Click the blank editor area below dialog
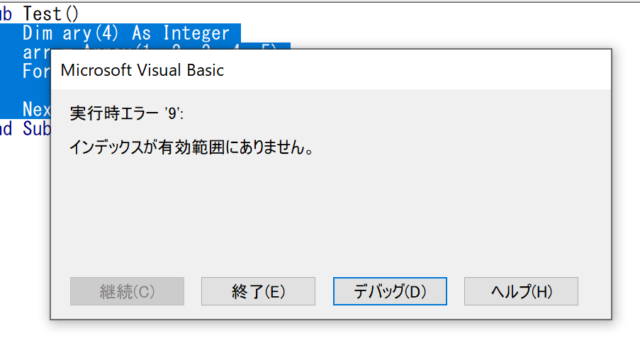Image resolution: width=640 pixels, height=360 pixels. click(x=320, y=341)
